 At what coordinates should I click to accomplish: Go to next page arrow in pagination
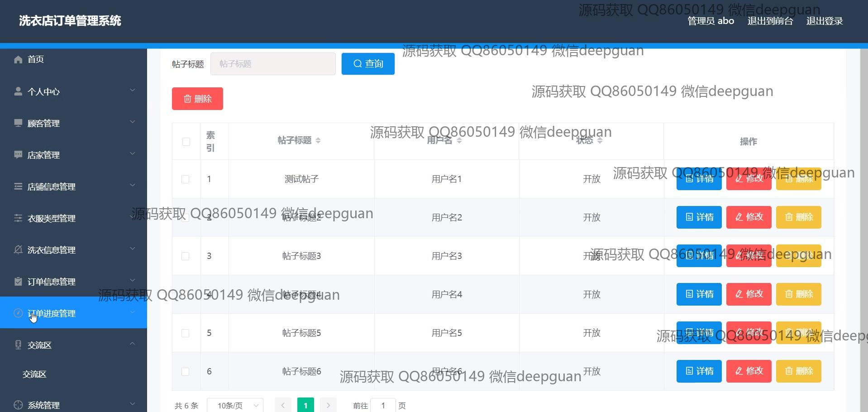coord(328,405)
